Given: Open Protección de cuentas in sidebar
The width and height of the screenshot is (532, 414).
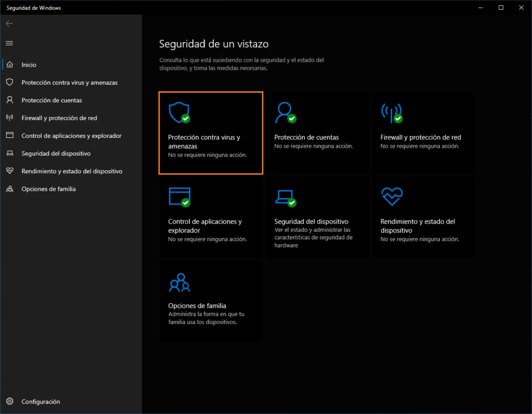Looking at the screenshot, I should (x=51, y=100).
